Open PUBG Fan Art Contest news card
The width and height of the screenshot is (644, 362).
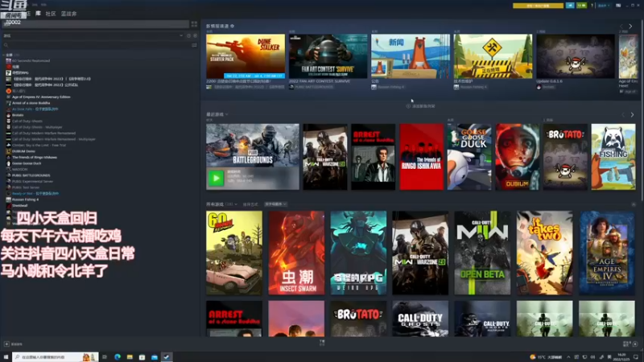coord(328,56)
